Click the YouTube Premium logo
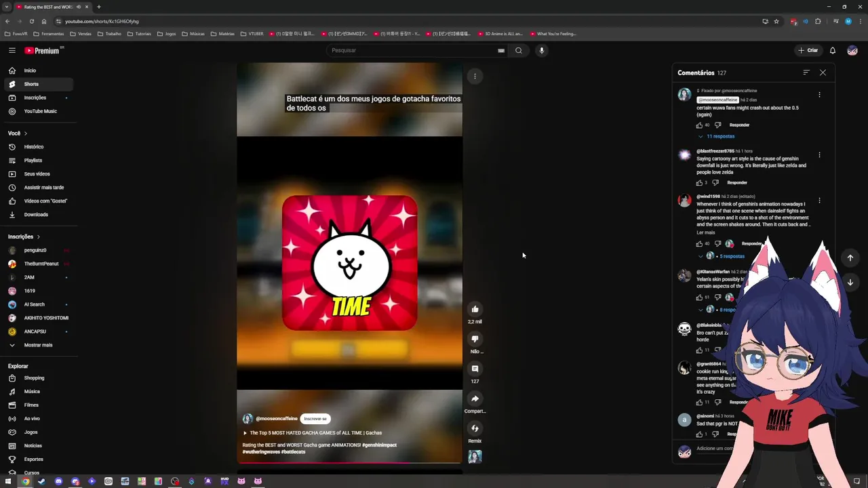 (x=42, y=50)
